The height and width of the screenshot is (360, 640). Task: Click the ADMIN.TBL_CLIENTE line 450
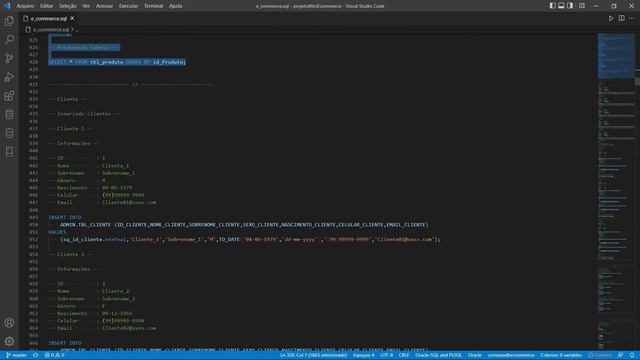coord(244,225)
